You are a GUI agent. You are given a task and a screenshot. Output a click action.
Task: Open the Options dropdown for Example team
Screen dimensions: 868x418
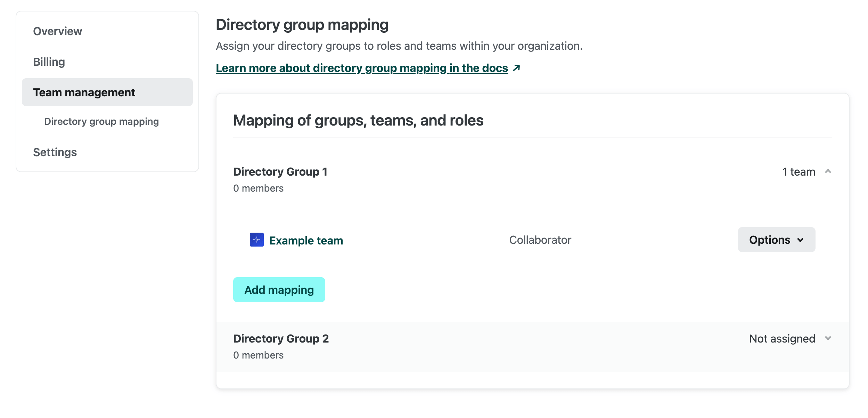click(x=776, y=240)
